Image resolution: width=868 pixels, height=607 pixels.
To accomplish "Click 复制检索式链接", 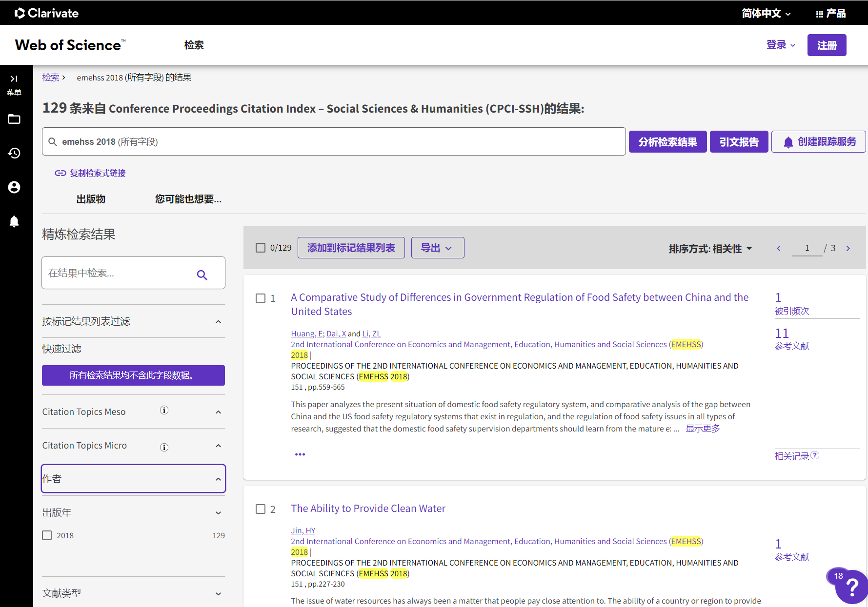I will 90,173.
